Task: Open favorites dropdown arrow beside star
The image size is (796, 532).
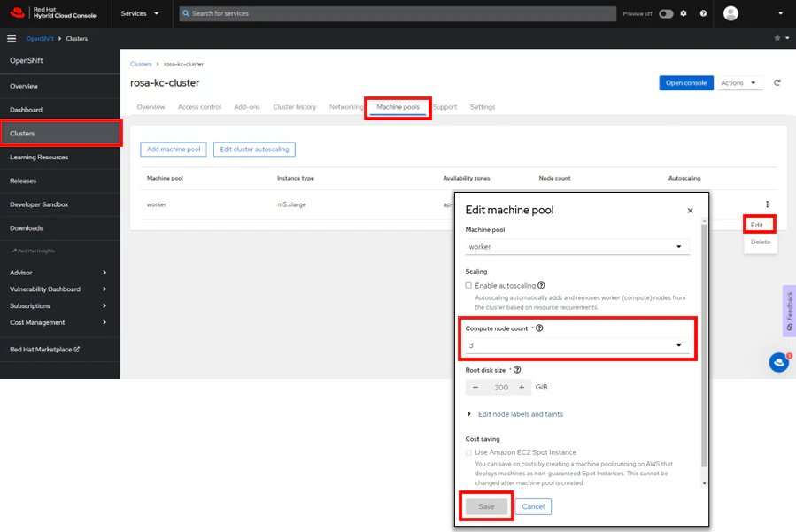Action: click(x=787, y=38)
